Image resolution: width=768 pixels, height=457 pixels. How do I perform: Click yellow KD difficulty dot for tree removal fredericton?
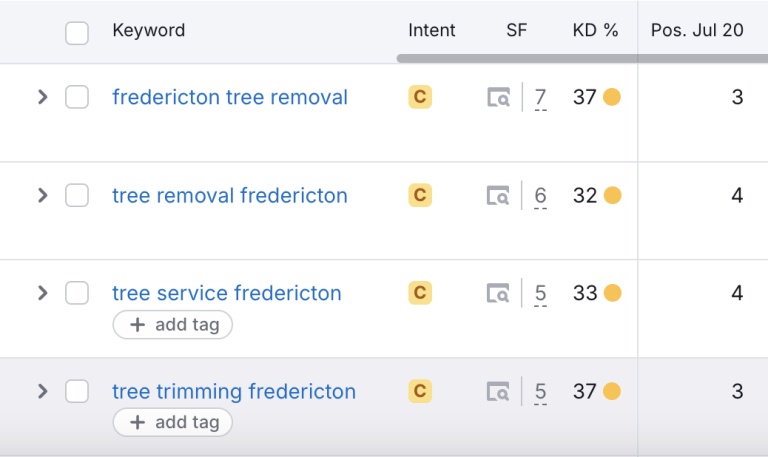[x=612, y=195]
